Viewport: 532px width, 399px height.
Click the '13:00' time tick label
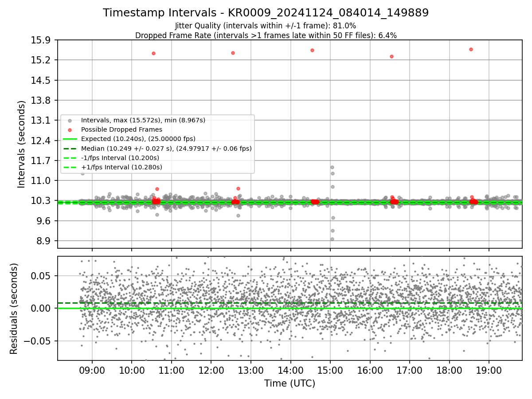pos(251,371)
